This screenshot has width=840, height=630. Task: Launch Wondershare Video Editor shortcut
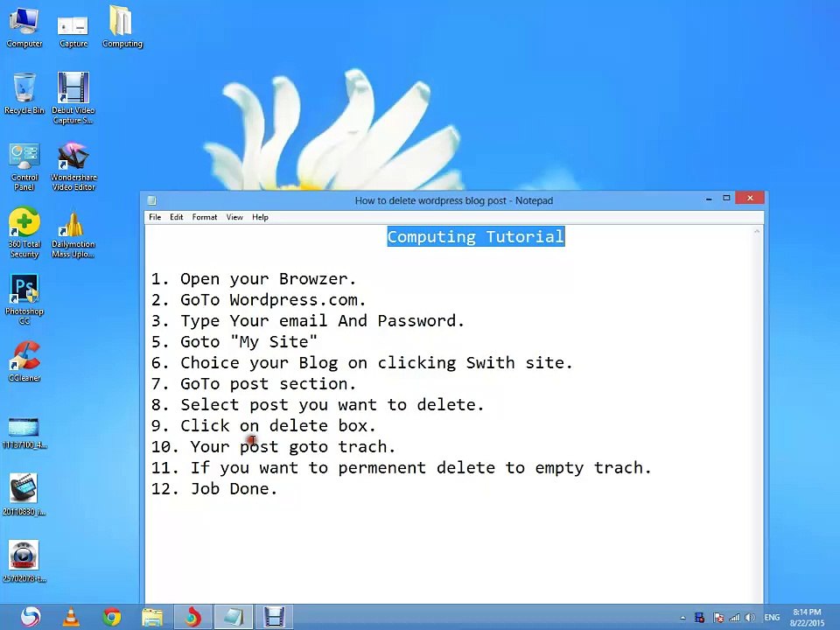point(73,166)
